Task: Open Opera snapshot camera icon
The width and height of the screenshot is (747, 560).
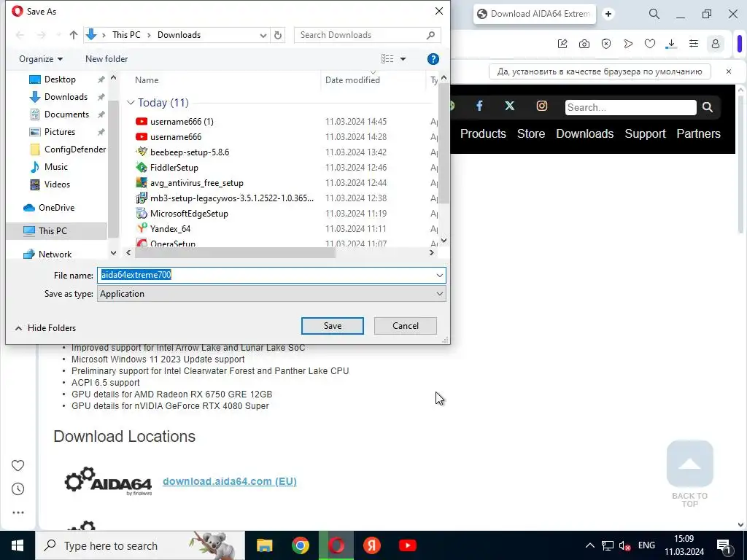Action: 584,44
